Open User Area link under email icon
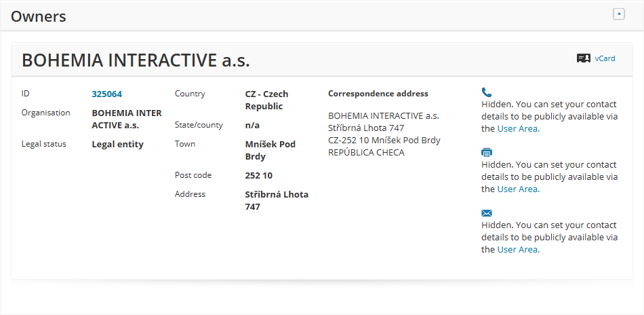Screen dimensions: 644x315 point(517,250)
